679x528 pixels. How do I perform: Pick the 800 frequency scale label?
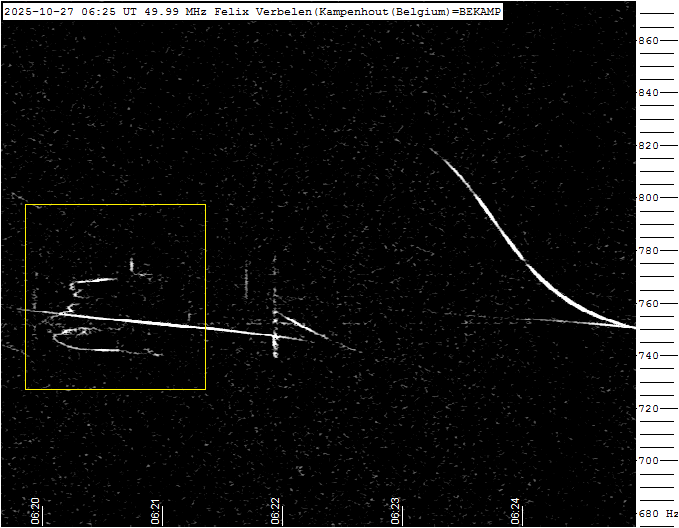click(x=649, y=198)
